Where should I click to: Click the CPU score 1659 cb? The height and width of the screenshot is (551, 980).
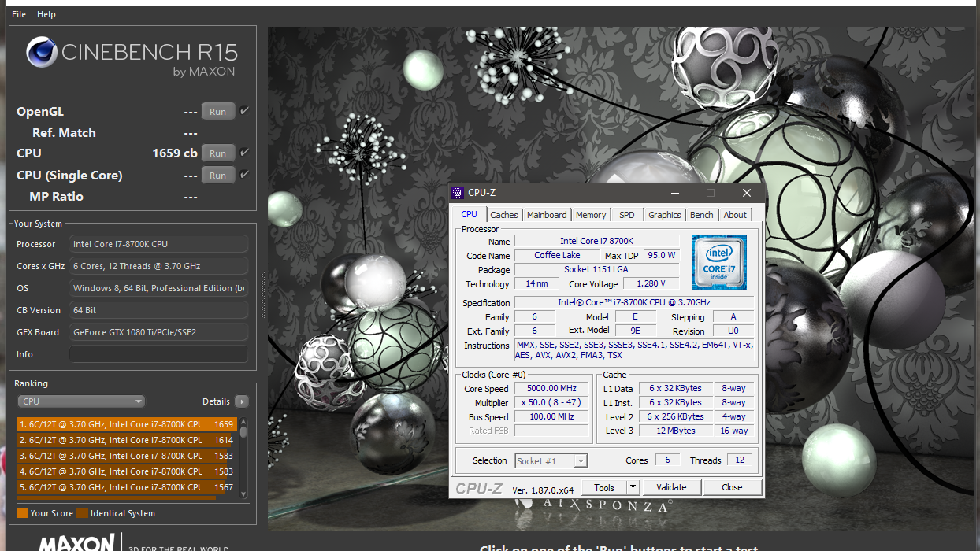pos(174,153)
